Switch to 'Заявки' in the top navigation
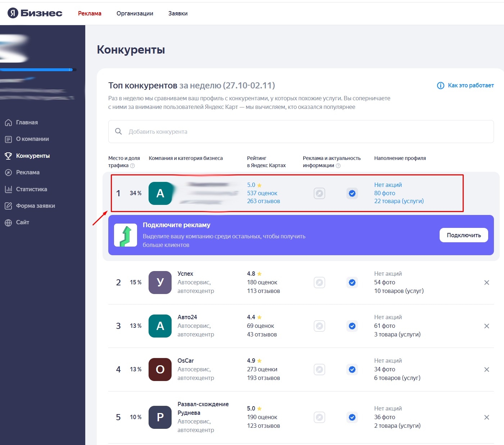The height and width of the screenshot is (445, 504). [178, 13]
